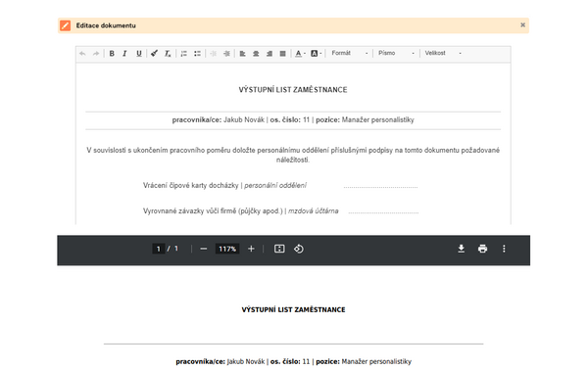Click the copy formatting paintbrush icon
Viewport: 588px width, 370px height.
154,54
